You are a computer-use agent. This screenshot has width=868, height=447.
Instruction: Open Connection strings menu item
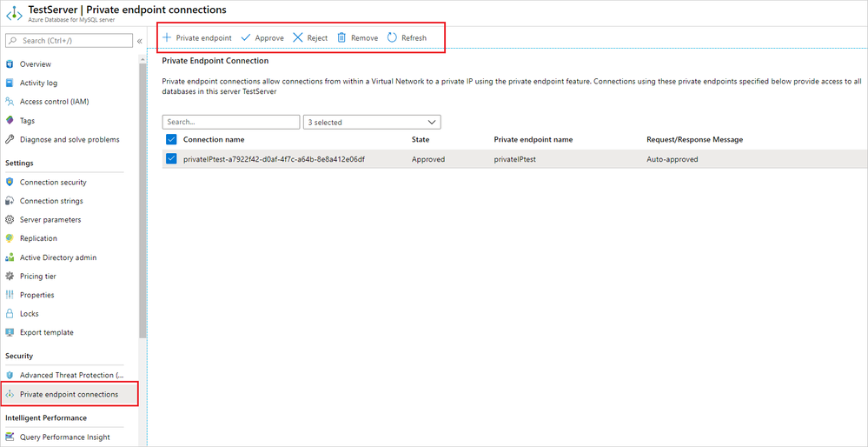click(x=51, y=201)
